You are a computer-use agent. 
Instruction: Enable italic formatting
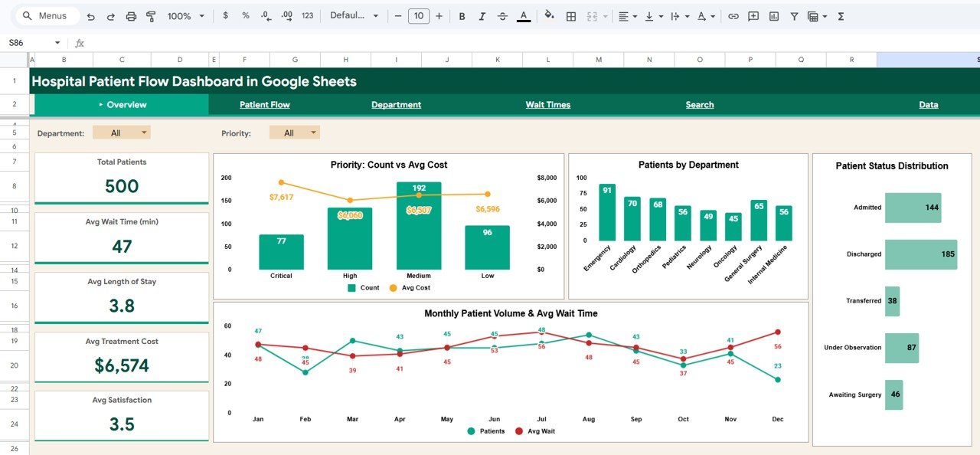pyautogui.click(x=482, y=15)
